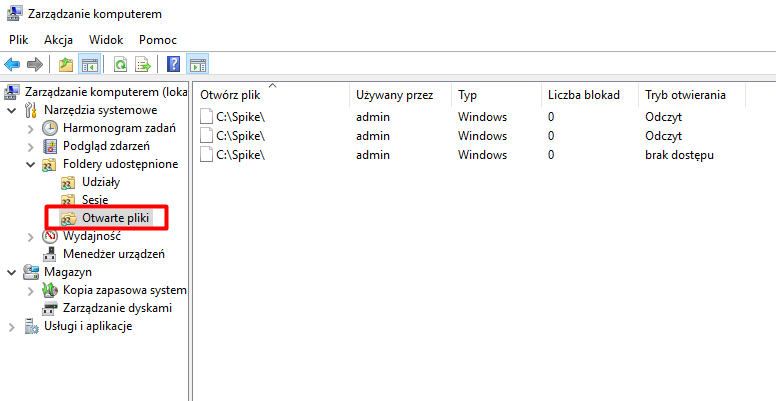This screenshot has height=401, width=776.
Task: Toggle the Show/Hide console tree icon
Action: (x=90, y=65)
